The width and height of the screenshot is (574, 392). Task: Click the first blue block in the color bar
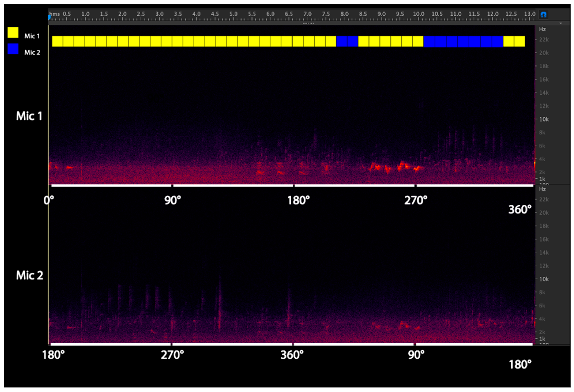point(342,41)
